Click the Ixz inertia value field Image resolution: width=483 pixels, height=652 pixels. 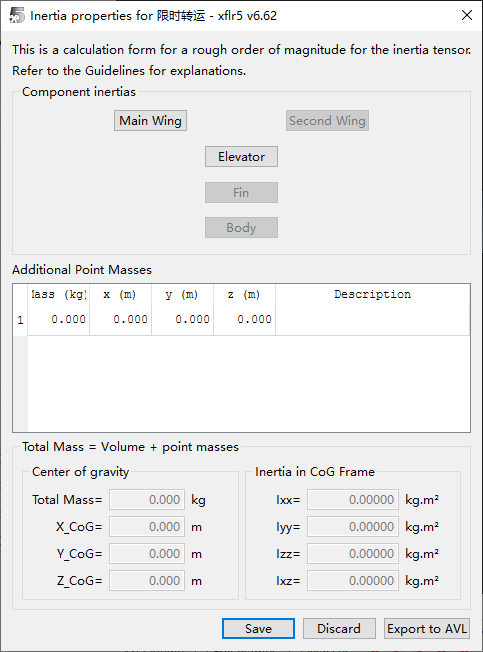[353, 580]
